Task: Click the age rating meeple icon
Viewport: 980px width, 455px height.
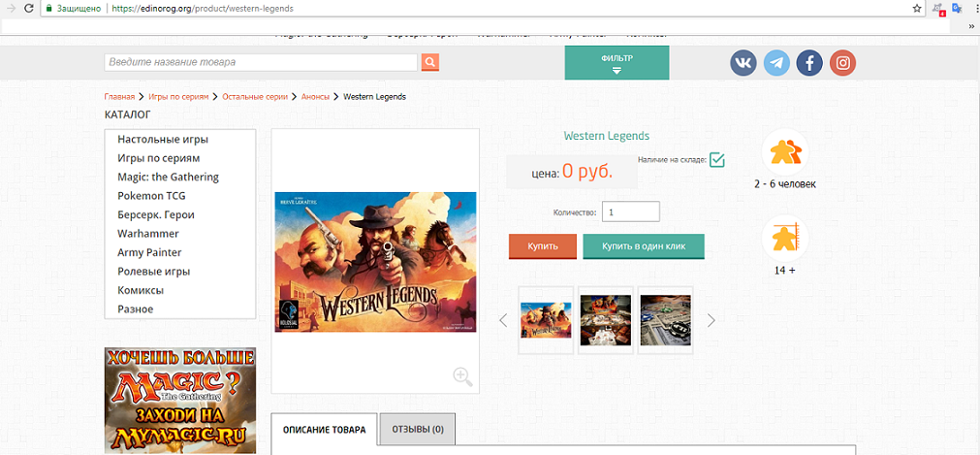Action: coord(785,239)
